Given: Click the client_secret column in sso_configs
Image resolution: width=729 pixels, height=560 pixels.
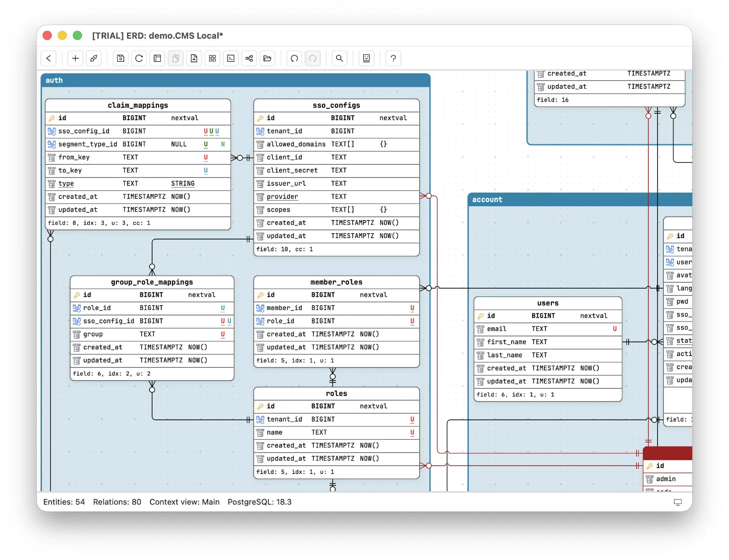Looking at the screenshot, I should (337, 171).
